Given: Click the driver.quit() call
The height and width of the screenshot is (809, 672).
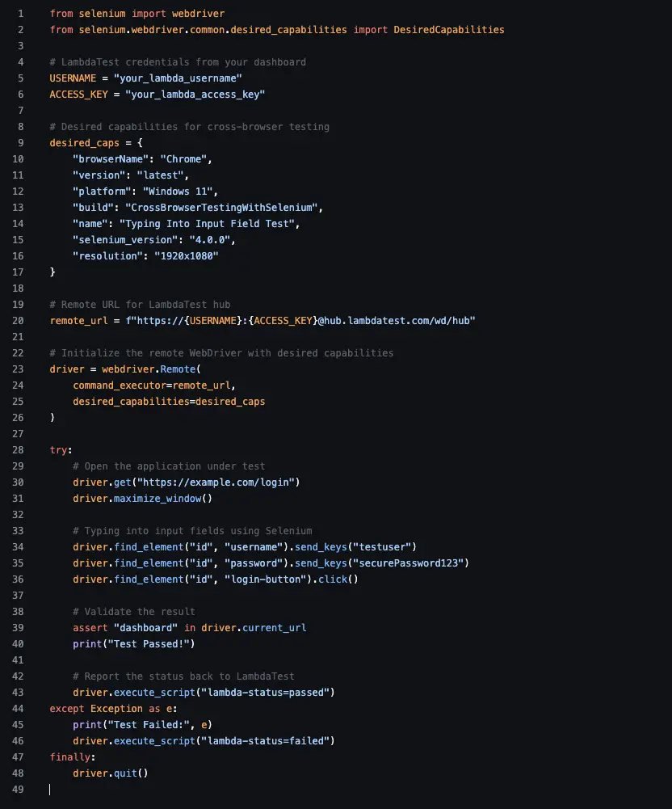Looking at the screenshot, I should coord(111,773).
